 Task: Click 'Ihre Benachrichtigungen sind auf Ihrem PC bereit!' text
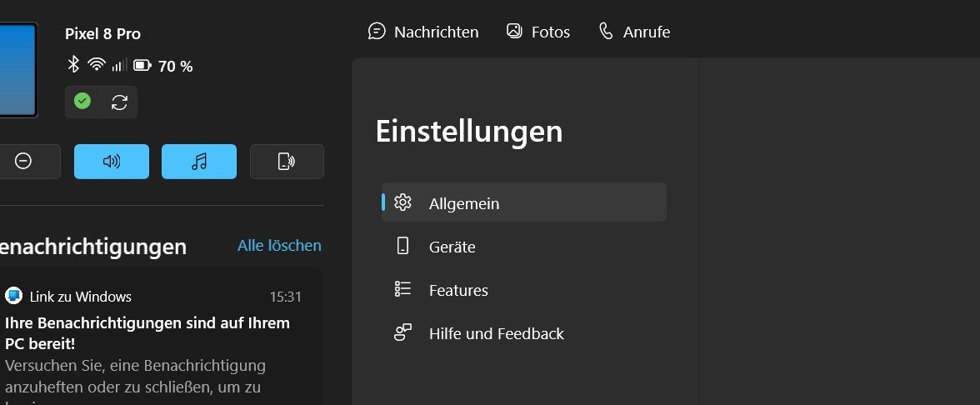[x=147, y=333]
